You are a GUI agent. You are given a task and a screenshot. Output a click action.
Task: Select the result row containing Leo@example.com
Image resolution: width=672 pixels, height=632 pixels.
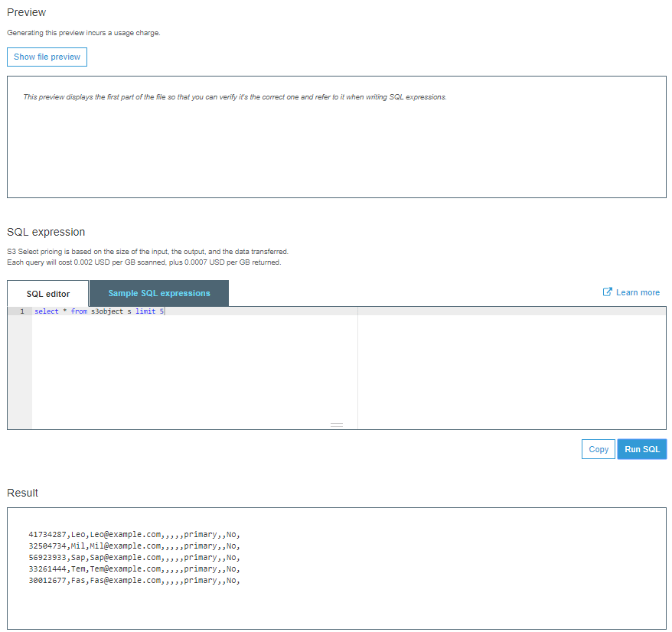[x=135, y=534]
